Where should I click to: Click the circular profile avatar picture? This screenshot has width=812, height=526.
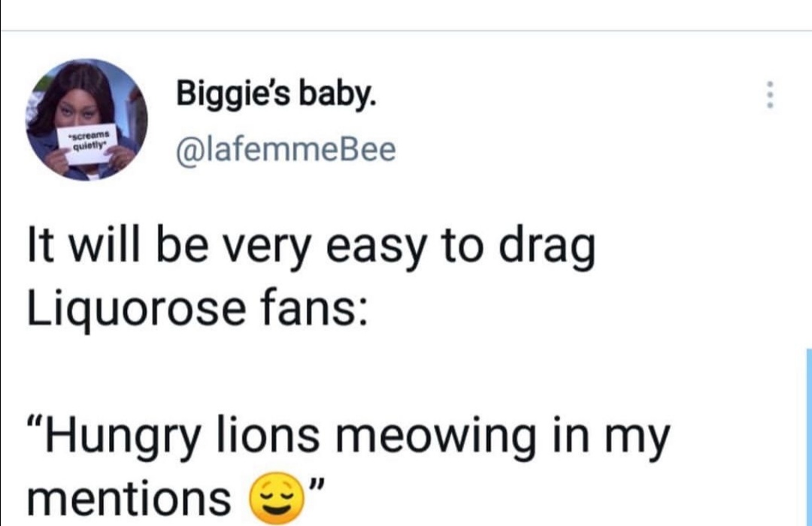[x=87, y=120]
